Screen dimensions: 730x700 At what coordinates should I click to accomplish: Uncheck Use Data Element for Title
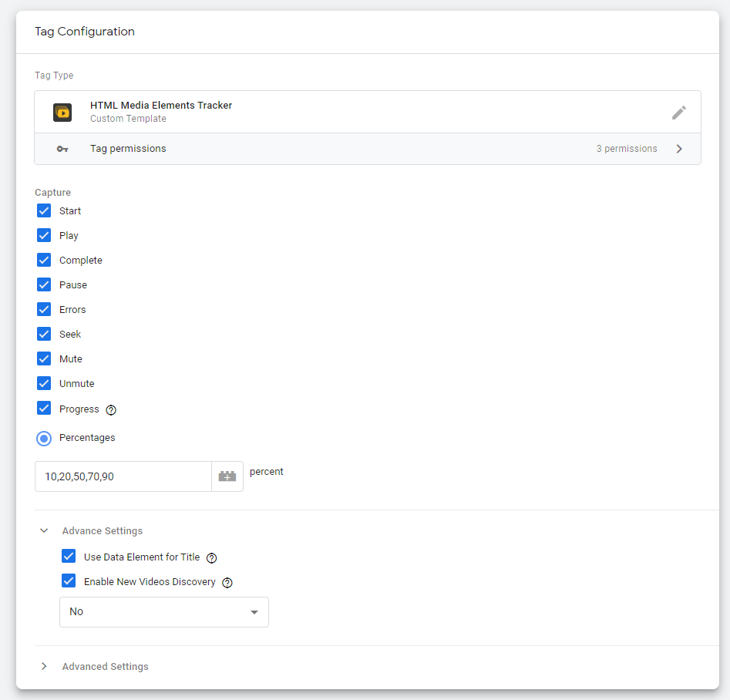tap(69, 557)
